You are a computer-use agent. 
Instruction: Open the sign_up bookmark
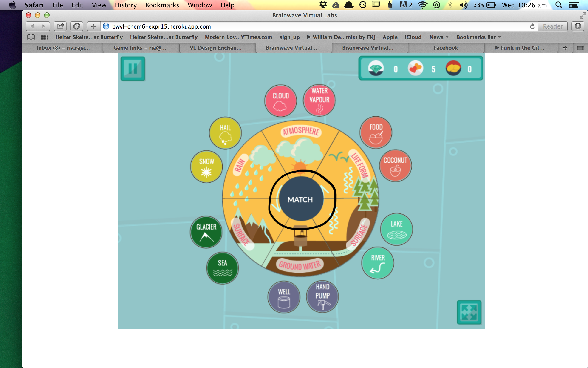pos(289,37)
